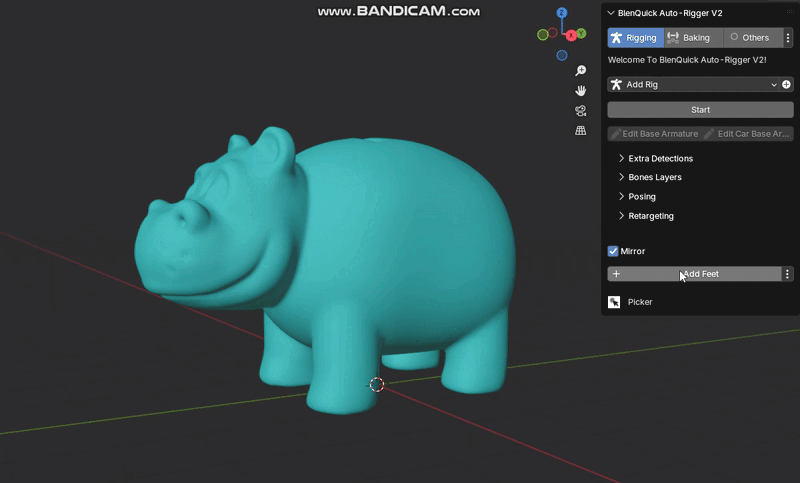Click the Picker label

640,302
